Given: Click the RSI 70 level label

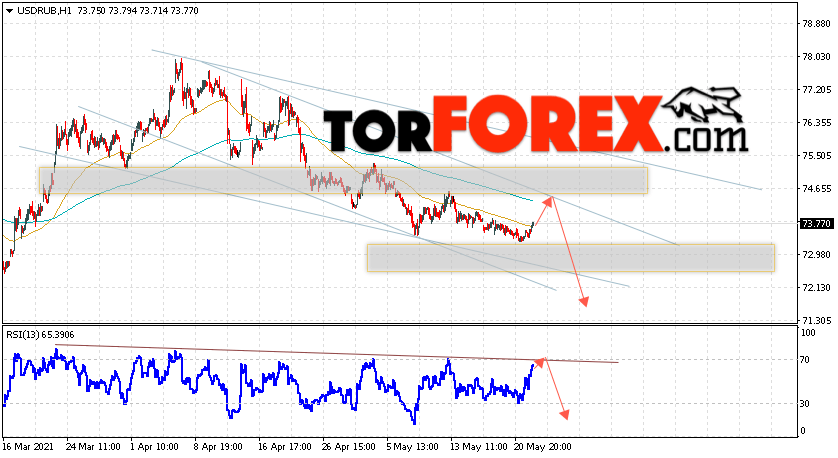Looking at the screenshot, I should [x=805, y=360].
